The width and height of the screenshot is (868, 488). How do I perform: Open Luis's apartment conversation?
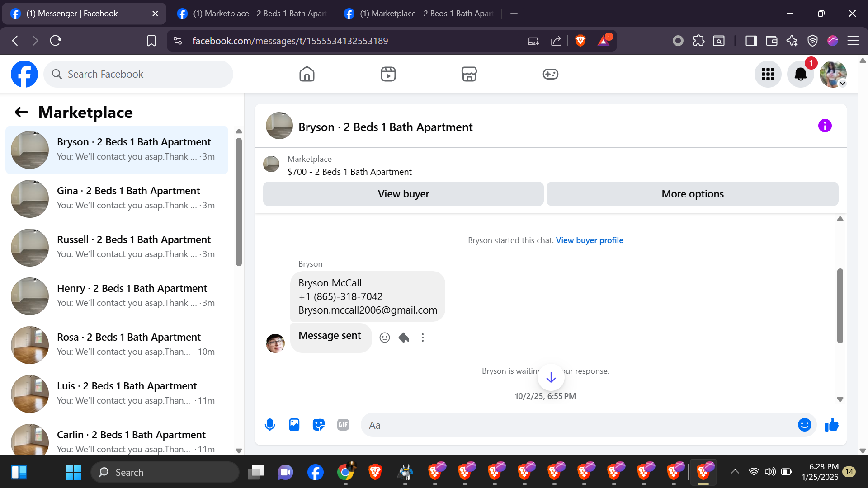(117, 394)
